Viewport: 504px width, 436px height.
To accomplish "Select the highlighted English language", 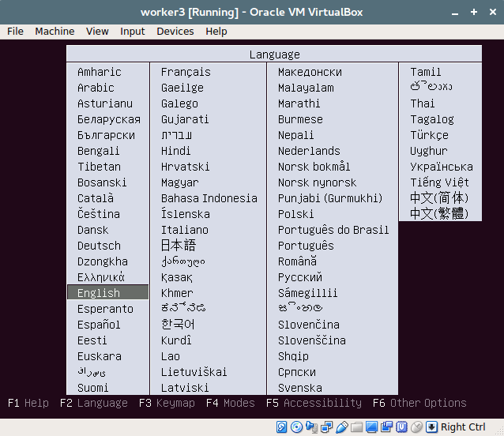I will tap(108, 293).
